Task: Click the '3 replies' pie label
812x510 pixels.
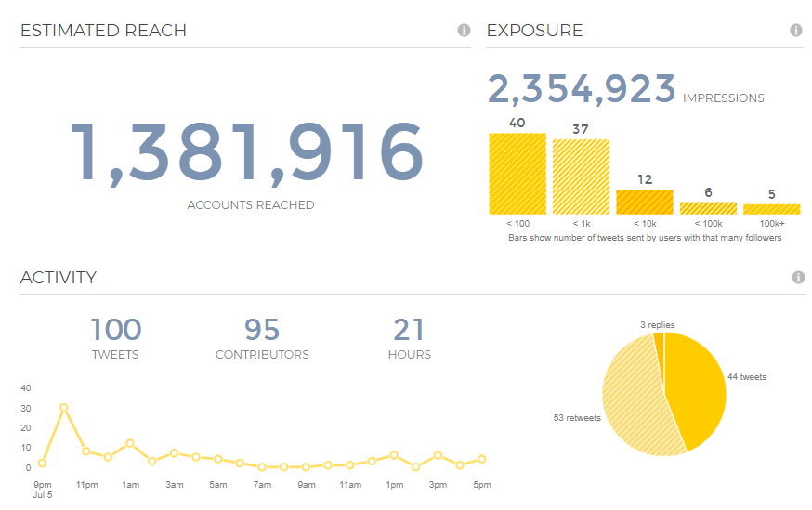Action: (658, 324)
